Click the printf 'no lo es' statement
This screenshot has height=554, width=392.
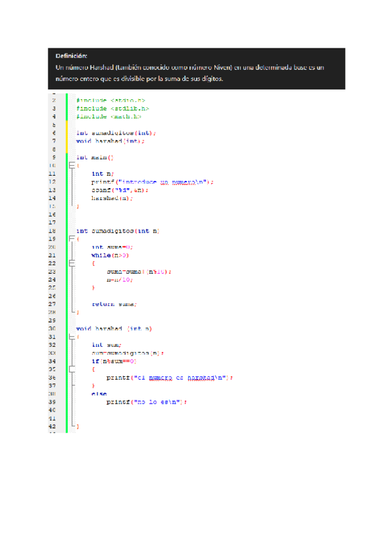click(x=146, y=402)
